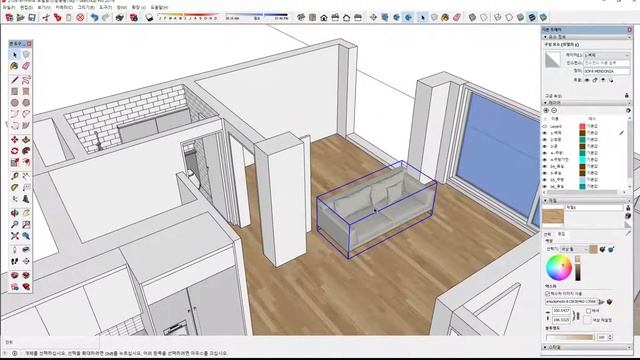Open the color picker type dropdown
The width and height of the screenshot is (640, 360).
[574, 249]
